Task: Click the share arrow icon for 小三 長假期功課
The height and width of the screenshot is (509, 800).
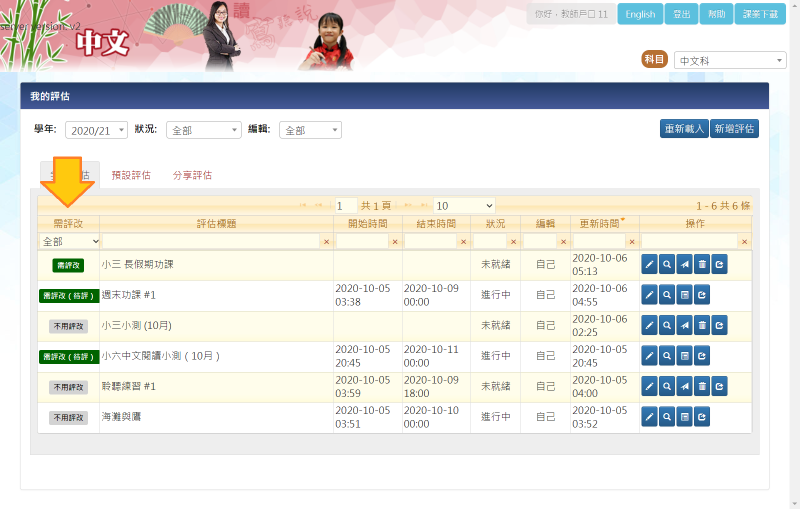Action: click(719, 265)
